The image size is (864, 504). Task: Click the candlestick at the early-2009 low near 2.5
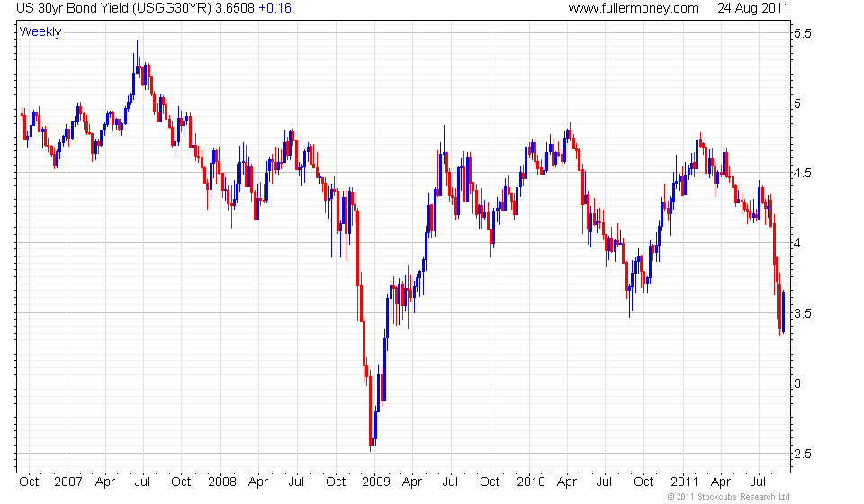pyautogui.click(x=371, y=410)
